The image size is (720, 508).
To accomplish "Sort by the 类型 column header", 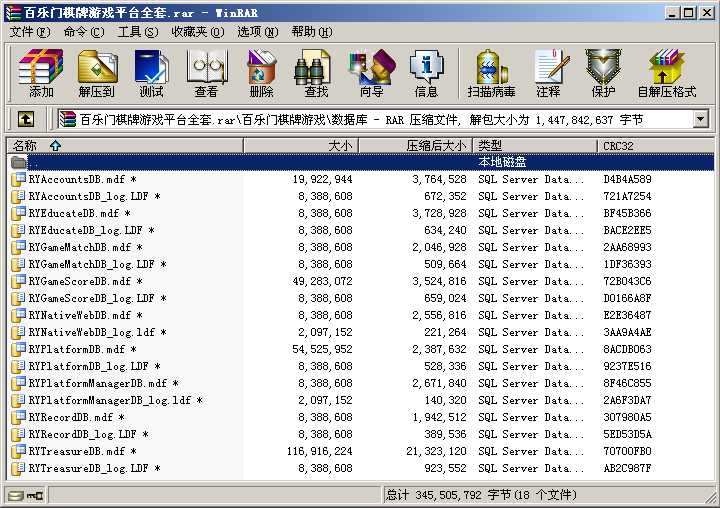I will click(535, 146).
